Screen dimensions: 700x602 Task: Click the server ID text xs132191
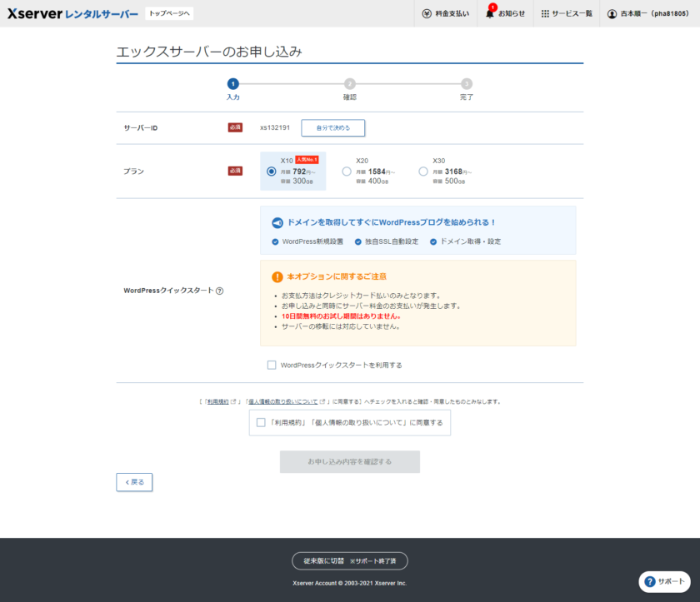[x=275, y=127]
